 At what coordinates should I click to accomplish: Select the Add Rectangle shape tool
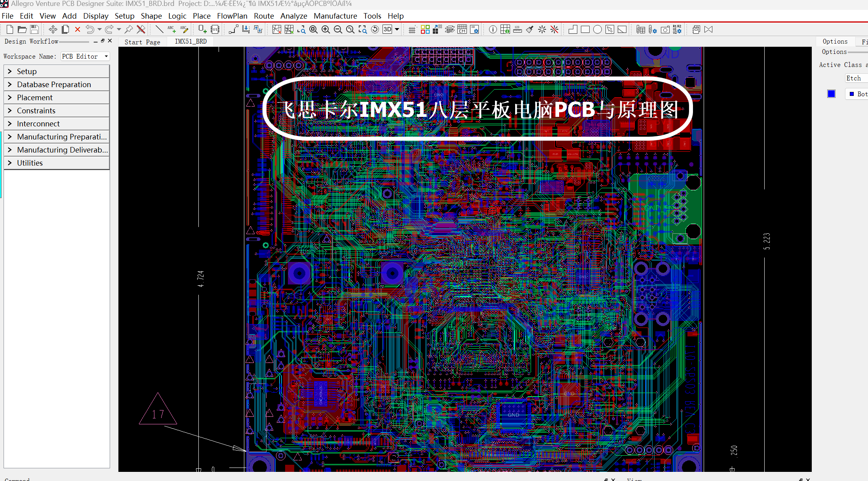[585, 29]
